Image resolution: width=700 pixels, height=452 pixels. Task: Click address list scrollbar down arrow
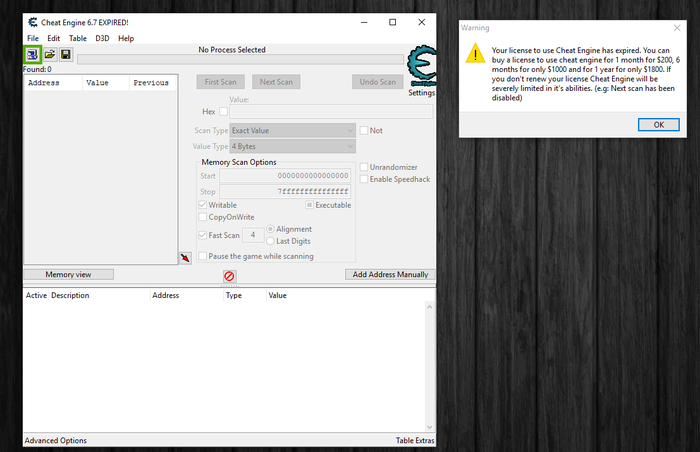429,427
